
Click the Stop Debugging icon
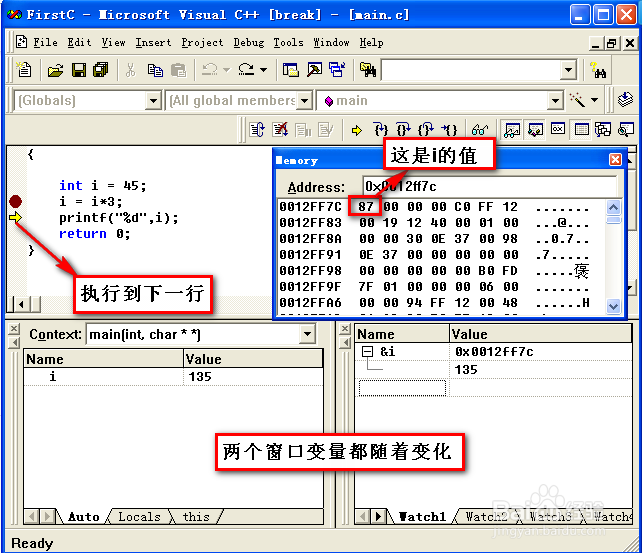click(280, 130)
